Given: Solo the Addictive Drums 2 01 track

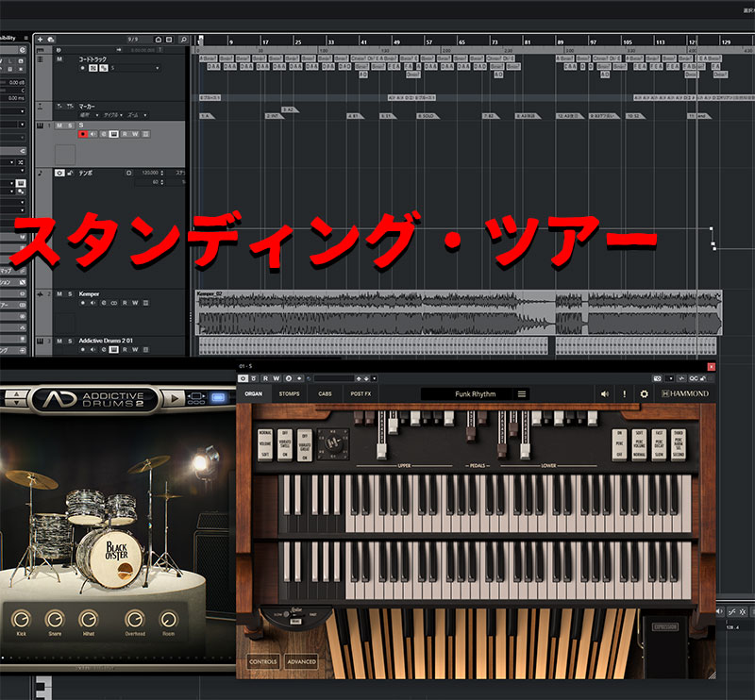Looking at the screenshot, I should [x=71, y=340].
